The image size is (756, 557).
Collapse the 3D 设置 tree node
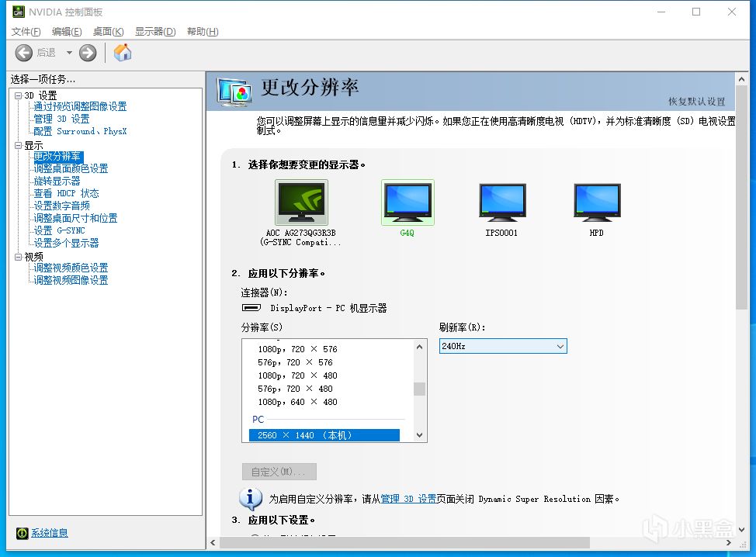(x=19, y=95)
